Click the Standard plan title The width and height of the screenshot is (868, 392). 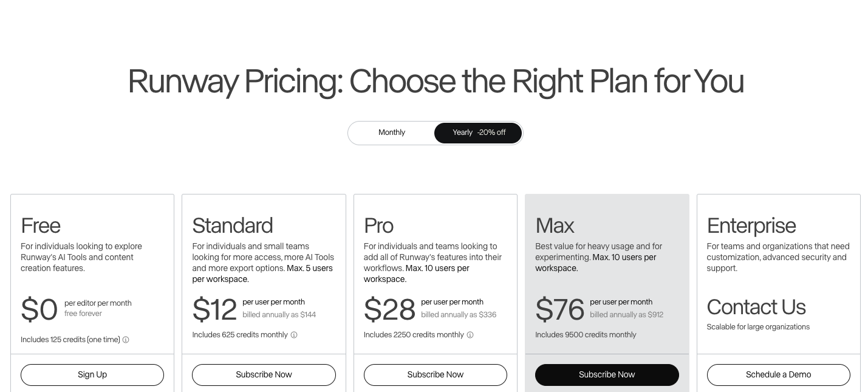[233, 225]
